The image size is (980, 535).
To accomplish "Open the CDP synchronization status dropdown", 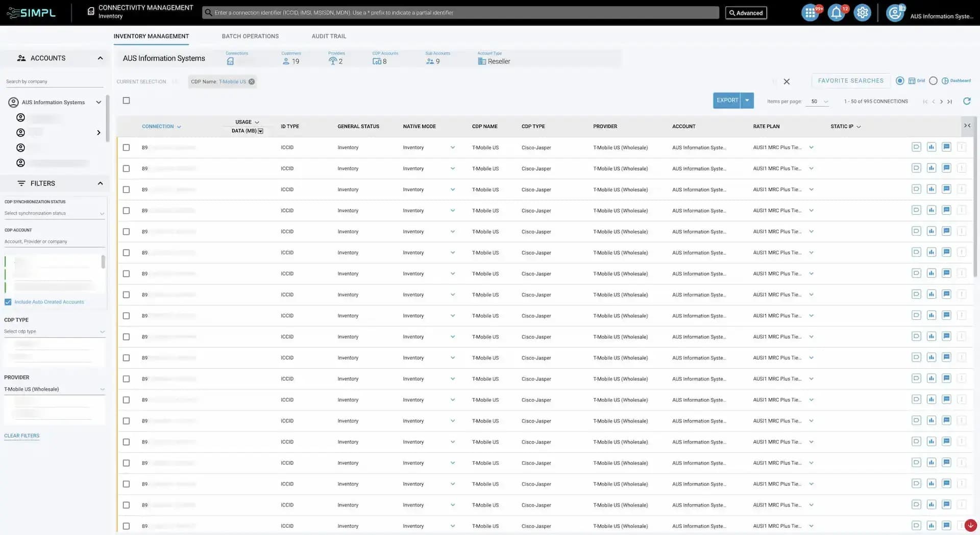I will tap(54, 213).
